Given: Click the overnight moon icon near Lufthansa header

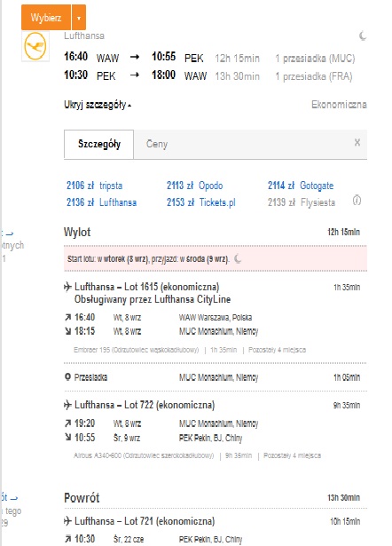Looking at the screenshot, I should (x=363, y=36).
